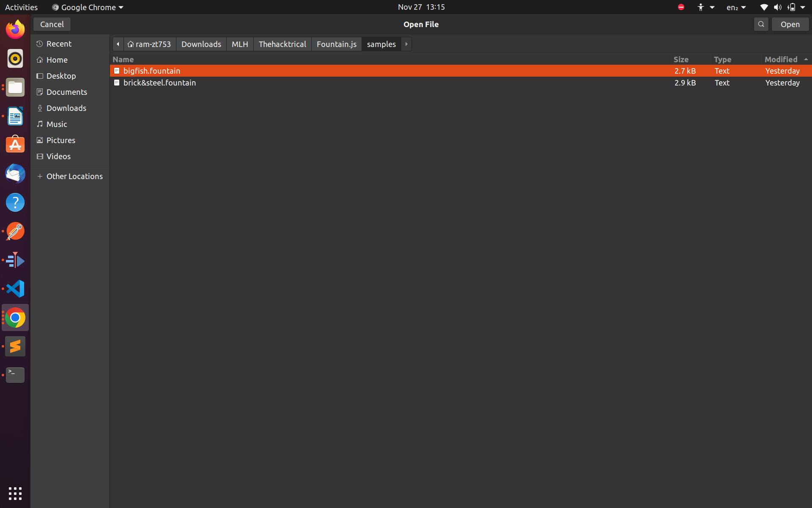Show applications grid at dock bottom
Image resolution: width=812 pixels, height=508 pixels.
[15, 493]
